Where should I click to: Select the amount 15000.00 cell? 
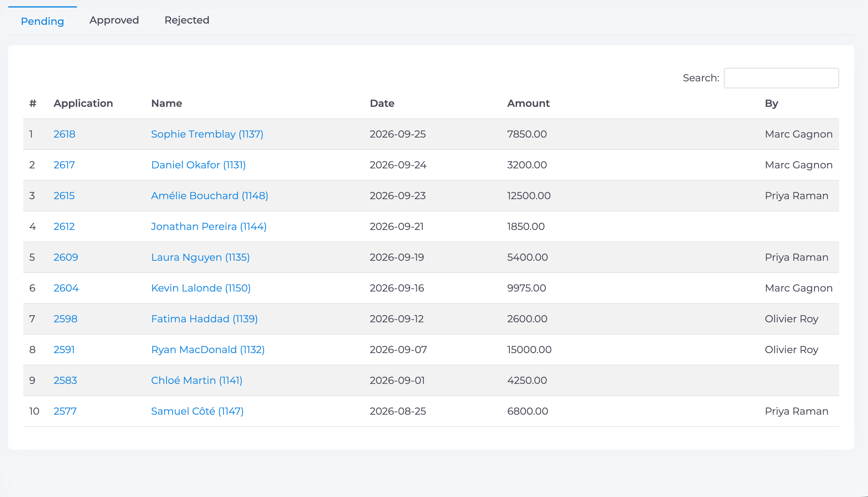tap(529, 350)
